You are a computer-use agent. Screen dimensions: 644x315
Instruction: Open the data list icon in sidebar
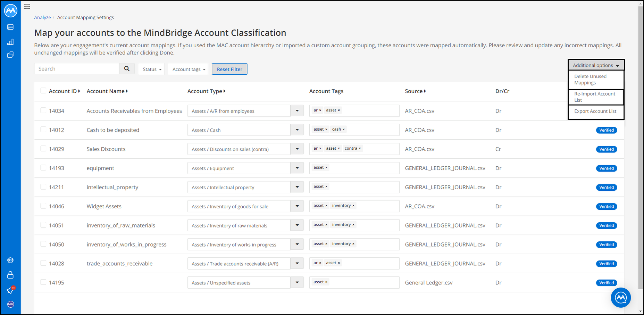[x=10, y=27]
